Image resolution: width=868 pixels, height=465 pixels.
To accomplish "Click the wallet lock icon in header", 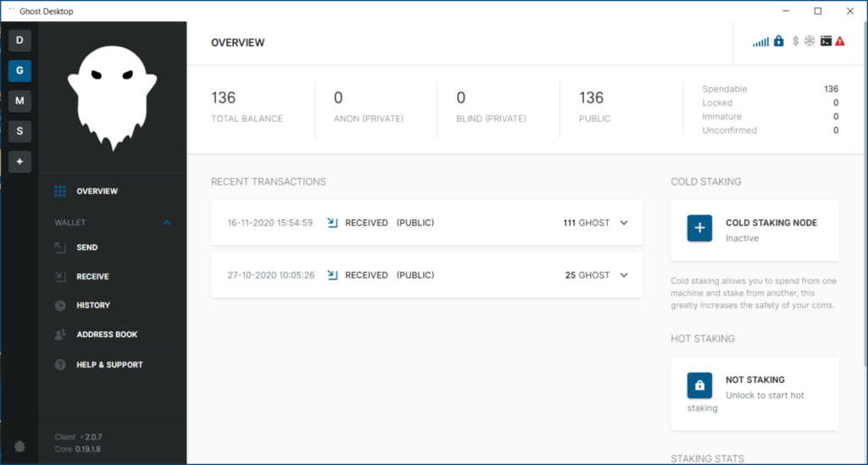I will [779, 41].
